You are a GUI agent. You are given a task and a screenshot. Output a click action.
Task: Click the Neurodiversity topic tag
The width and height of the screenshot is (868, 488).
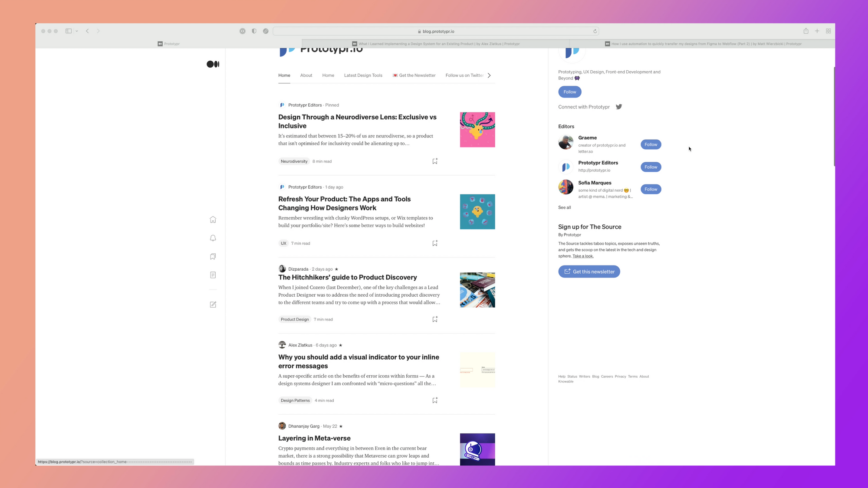coord(294,161)
